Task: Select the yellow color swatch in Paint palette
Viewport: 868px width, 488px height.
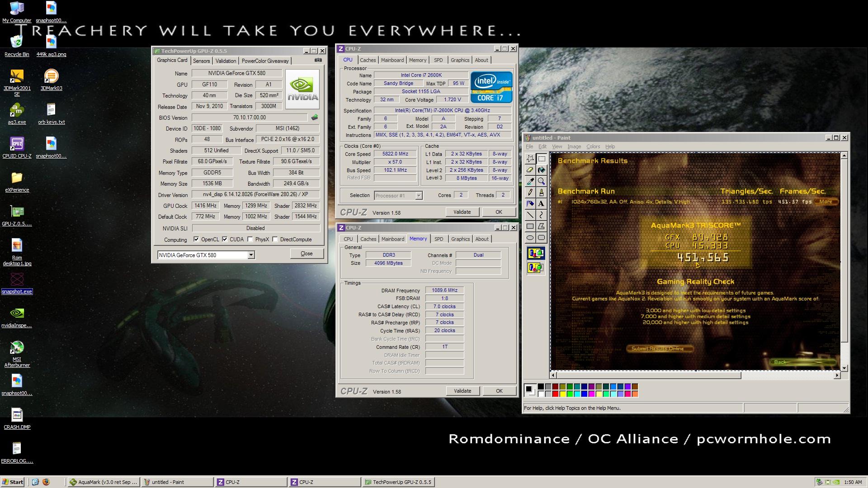Action: point(563,394)
